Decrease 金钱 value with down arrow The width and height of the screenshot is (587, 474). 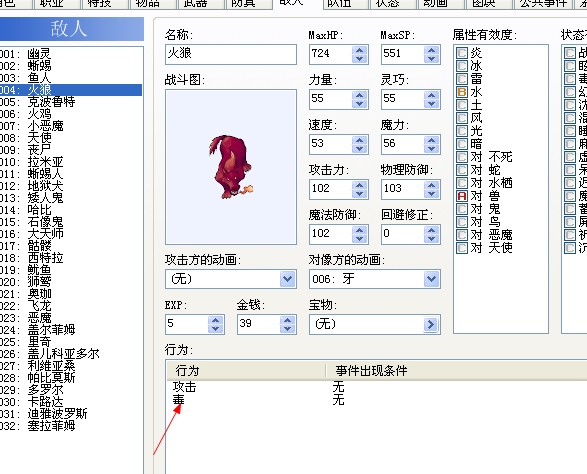click(288, 329)
